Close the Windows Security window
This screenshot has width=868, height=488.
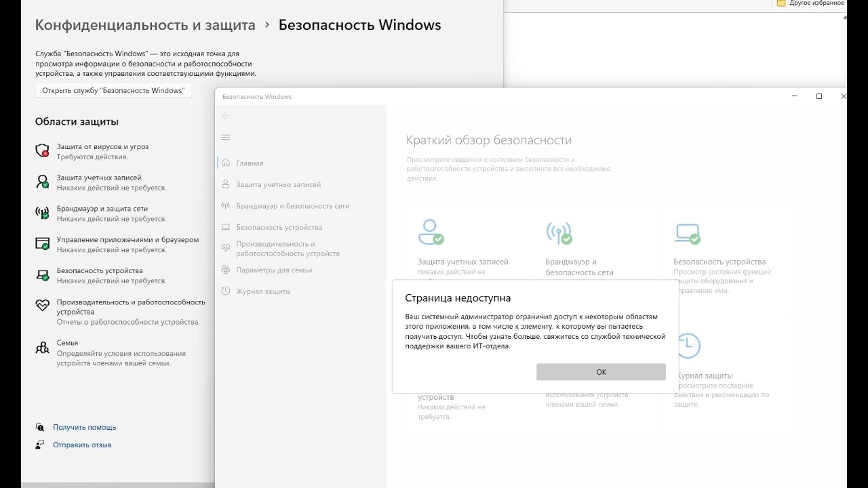(x=843, y=96)
